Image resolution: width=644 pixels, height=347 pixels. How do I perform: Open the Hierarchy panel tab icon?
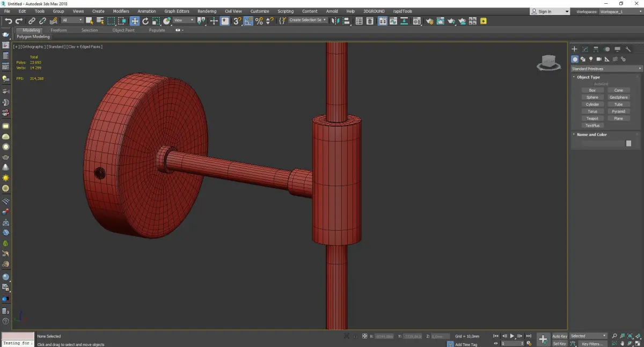[596, 49]
